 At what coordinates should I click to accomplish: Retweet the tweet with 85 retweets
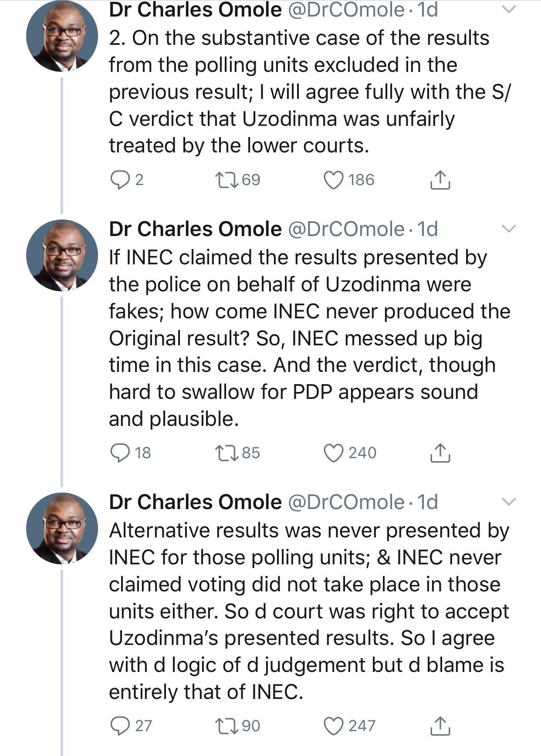click(x=227, y=453)
